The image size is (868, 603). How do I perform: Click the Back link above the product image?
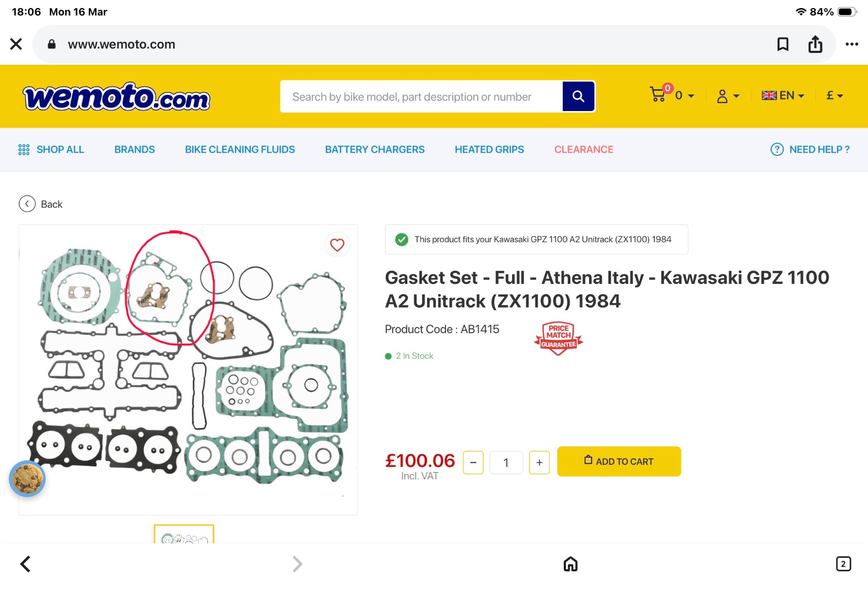41,204
